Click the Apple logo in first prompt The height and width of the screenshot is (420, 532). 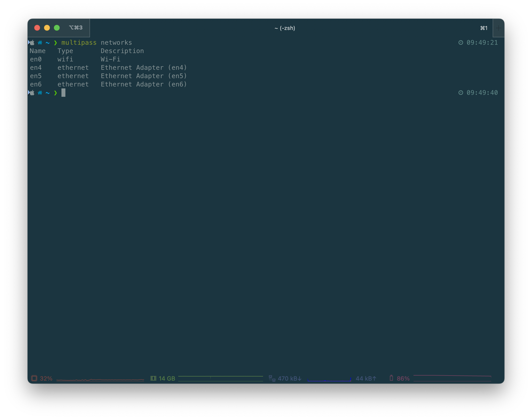(x=32, y=42)
